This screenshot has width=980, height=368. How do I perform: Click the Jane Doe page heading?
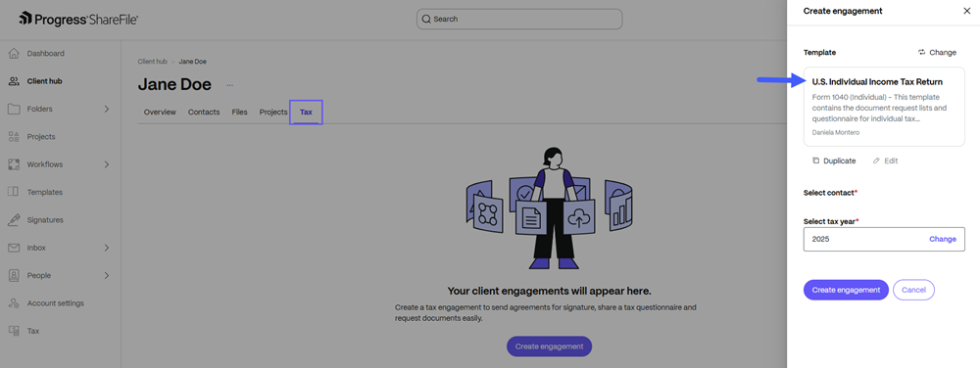(x=174, y=84)
